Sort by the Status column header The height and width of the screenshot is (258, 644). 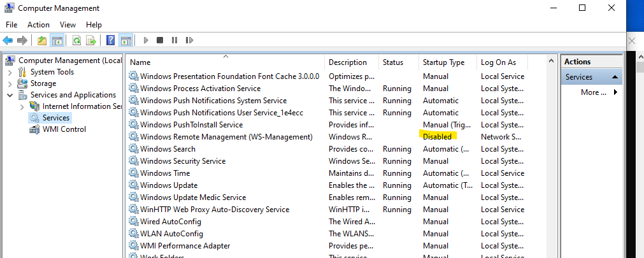point(398,62)
